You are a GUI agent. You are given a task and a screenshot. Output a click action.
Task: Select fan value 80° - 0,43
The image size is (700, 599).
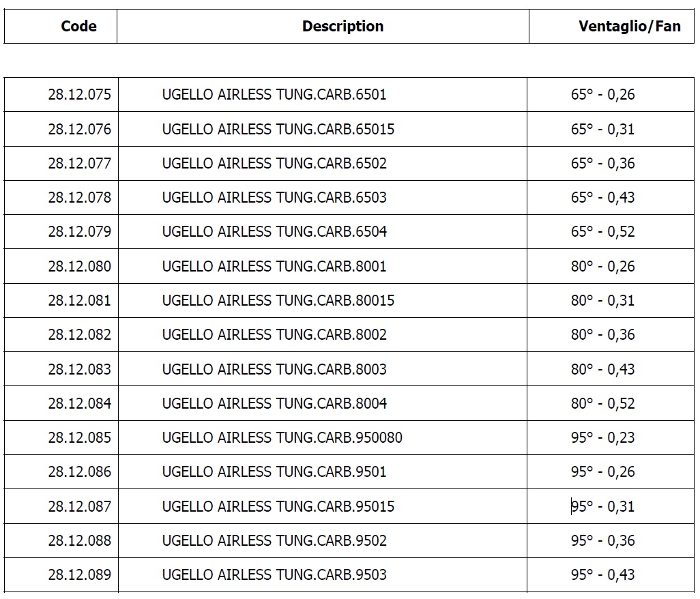(602, 370)
